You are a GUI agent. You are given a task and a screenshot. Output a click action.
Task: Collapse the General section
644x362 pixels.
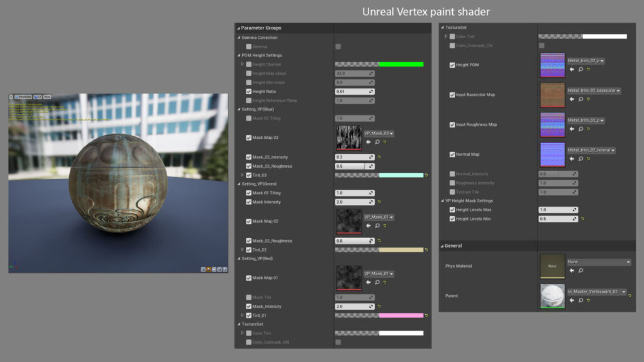tap(442, 246)
